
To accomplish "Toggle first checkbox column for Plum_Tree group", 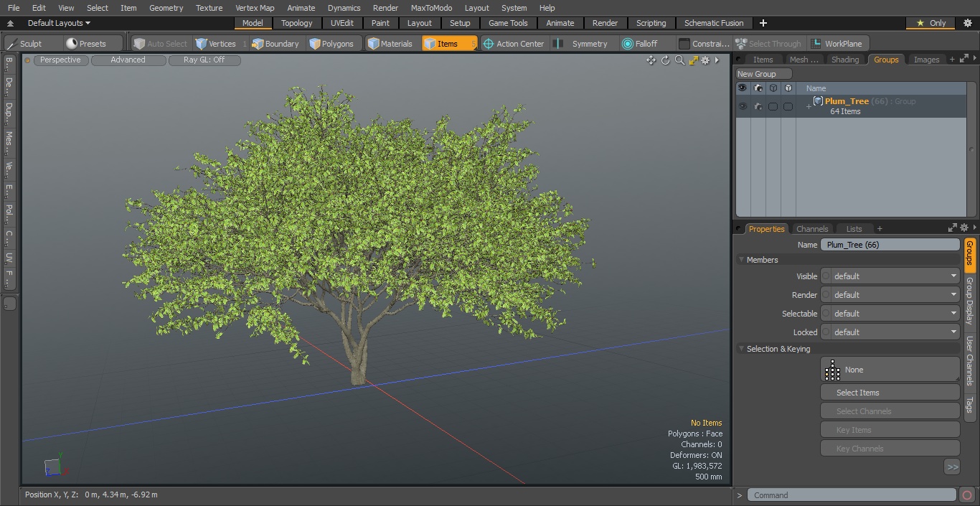I will tap(773, 106).
